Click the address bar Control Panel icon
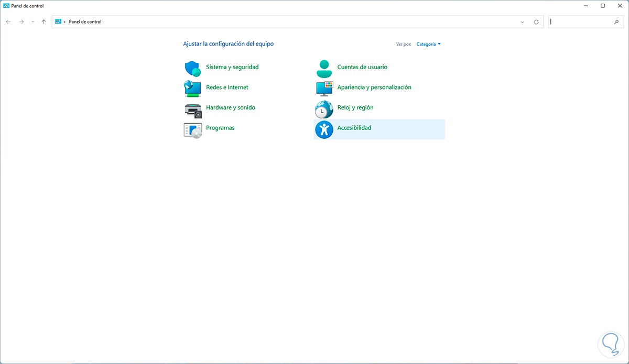The height and width of the screenshot is (364, 629). click(x=58, y=22)
